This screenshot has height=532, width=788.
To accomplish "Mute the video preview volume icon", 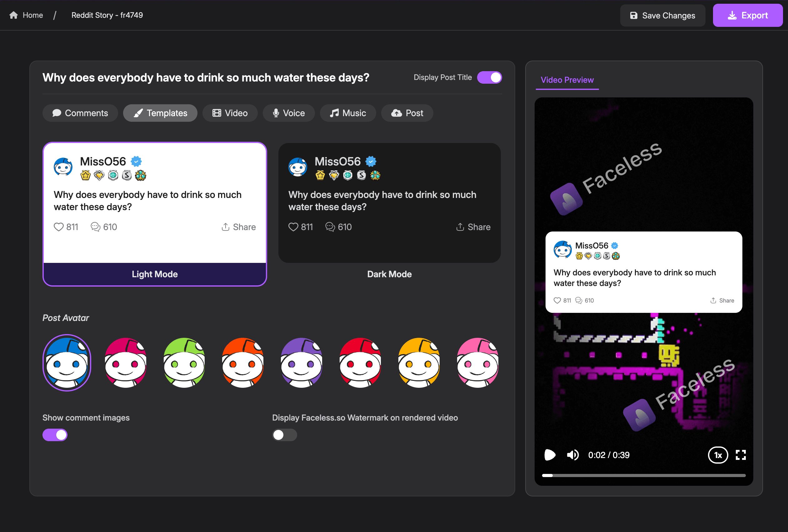I will 573,455.
